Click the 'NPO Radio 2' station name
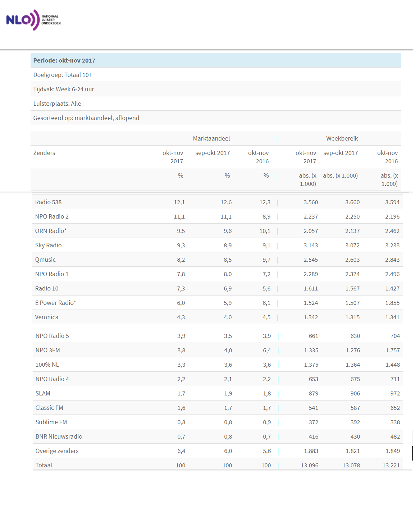This screenshot has height=522, width=420. coord(52,216)
